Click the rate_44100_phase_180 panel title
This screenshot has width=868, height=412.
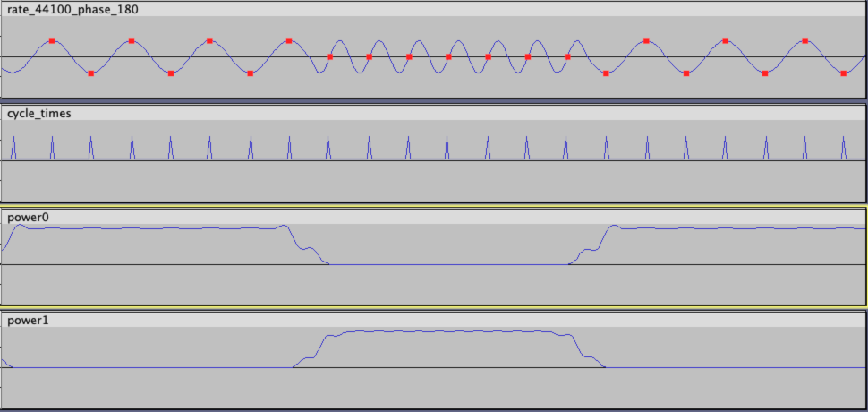coord(72,10)
